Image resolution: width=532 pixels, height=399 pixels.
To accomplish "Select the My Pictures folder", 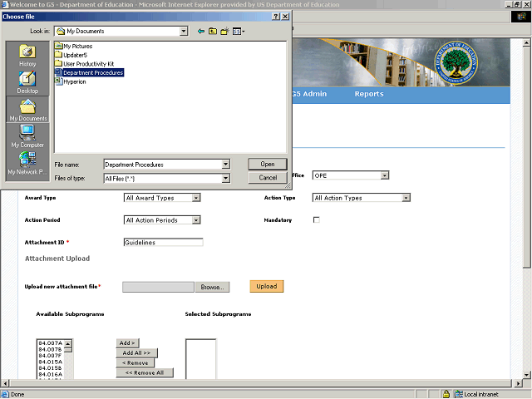I will coord(74,46).
